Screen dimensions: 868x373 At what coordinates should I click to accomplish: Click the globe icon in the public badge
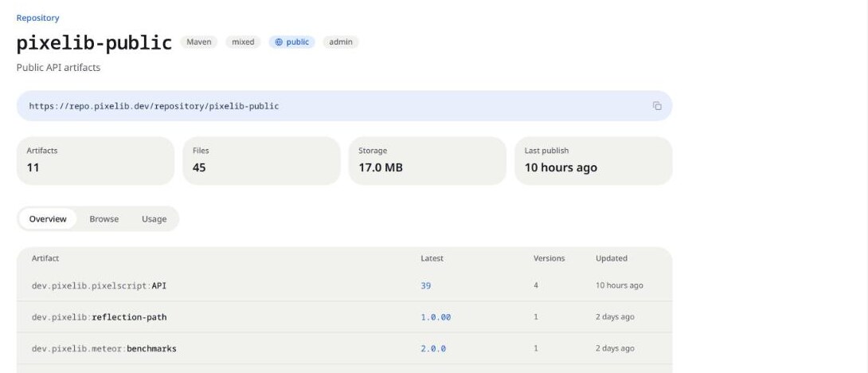click(279, 42)
